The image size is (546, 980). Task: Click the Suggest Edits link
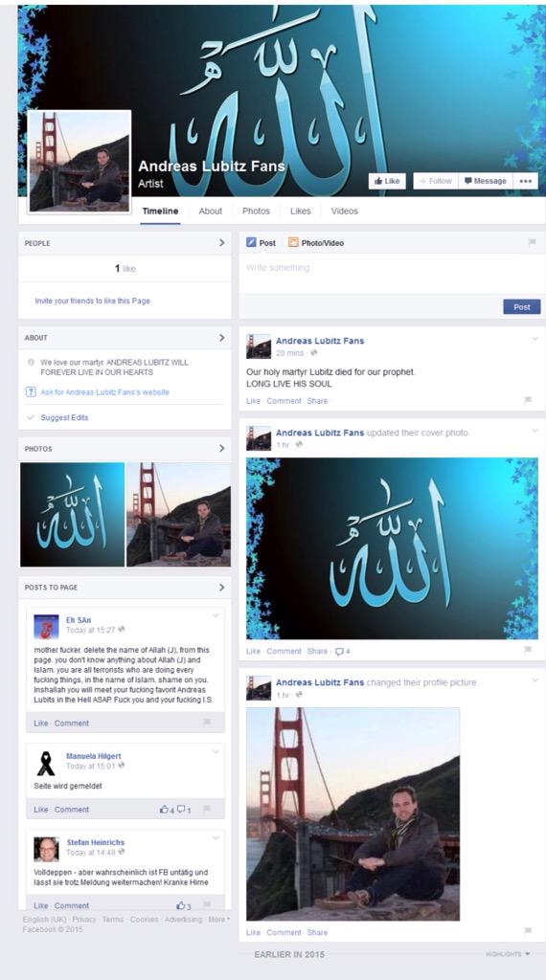64,417
